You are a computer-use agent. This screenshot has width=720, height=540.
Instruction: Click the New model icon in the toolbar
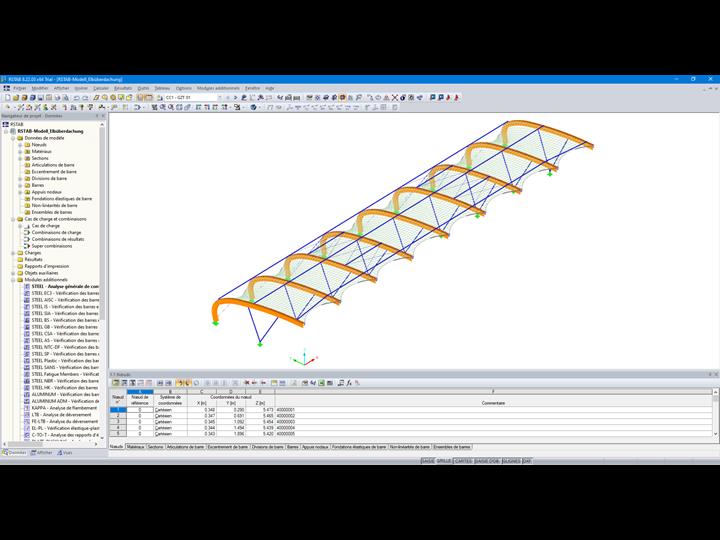[x=8, y=97]
